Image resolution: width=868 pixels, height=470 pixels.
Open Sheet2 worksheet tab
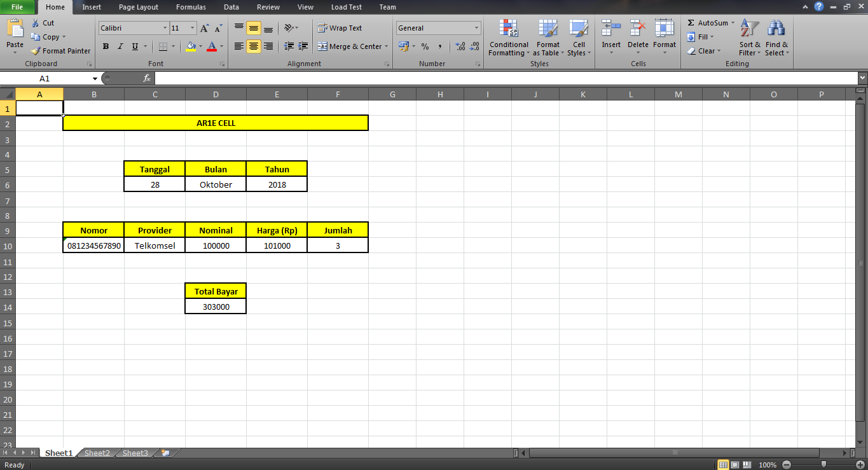click(97, 453)
